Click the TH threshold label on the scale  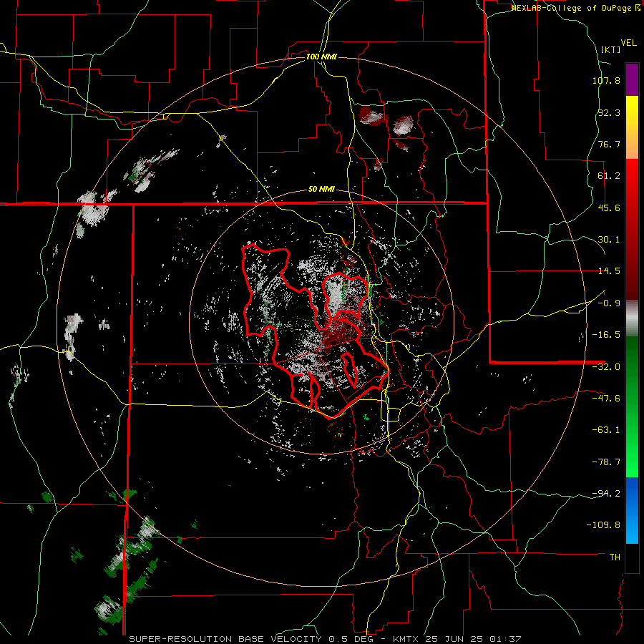pyautogui.click(x=615, y=557)
